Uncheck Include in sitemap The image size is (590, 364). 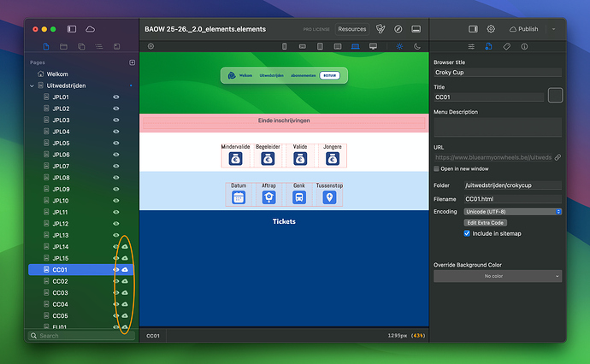[x=467, y=233]
